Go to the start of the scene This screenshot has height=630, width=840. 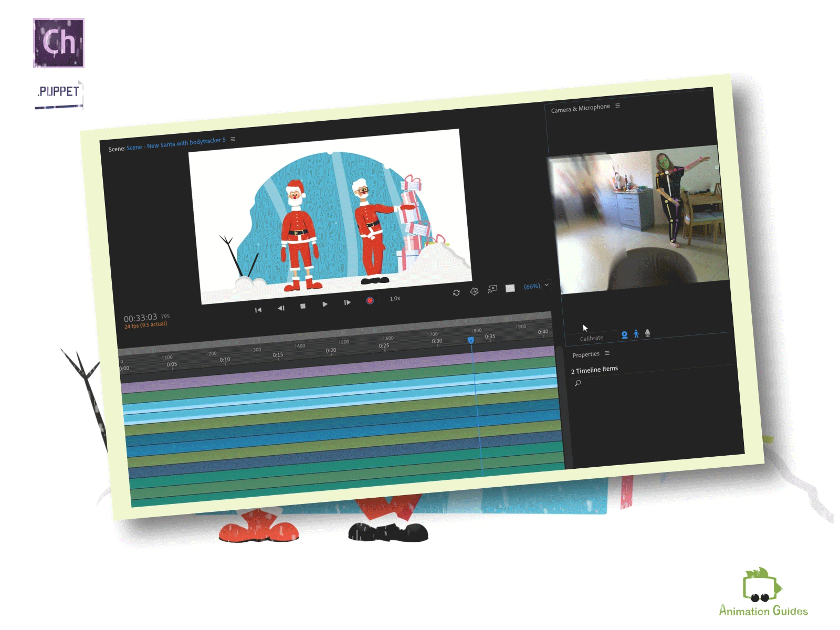[258, 310]
